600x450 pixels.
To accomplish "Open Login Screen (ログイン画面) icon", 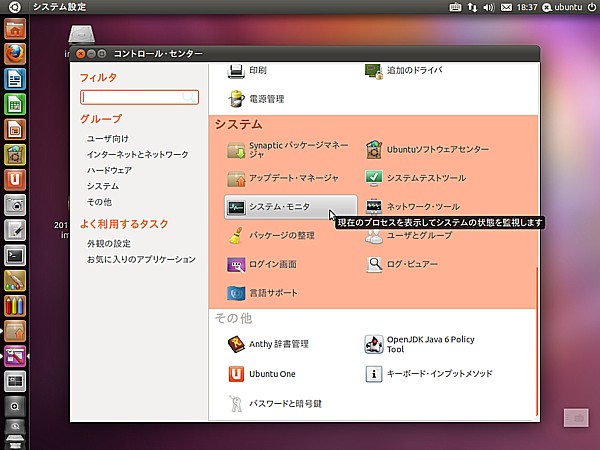I will tap(236, 265).
